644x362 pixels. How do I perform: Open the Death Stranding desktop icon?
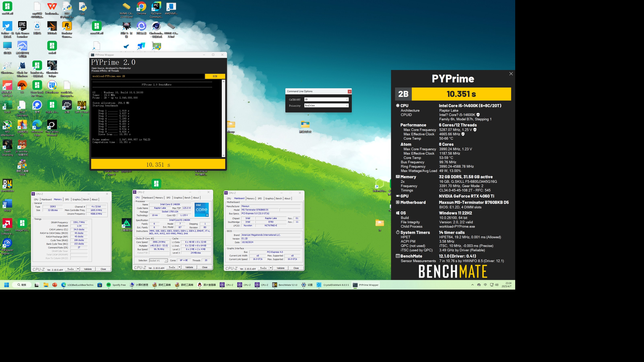point(7,148)
